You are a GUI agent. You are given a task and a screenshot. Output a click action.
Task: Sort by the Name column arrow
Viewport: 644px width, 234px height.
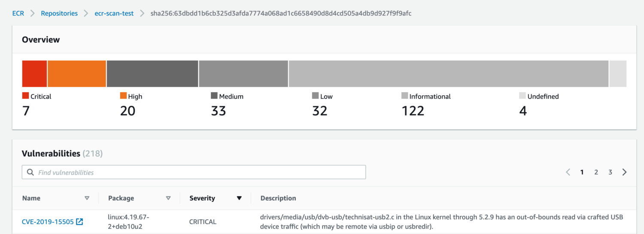87,198
